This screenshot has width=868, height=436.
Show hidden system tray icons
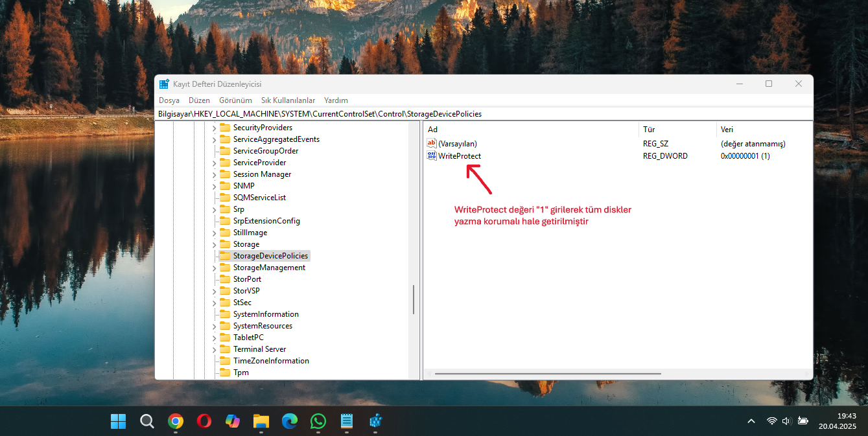point(751,421)
